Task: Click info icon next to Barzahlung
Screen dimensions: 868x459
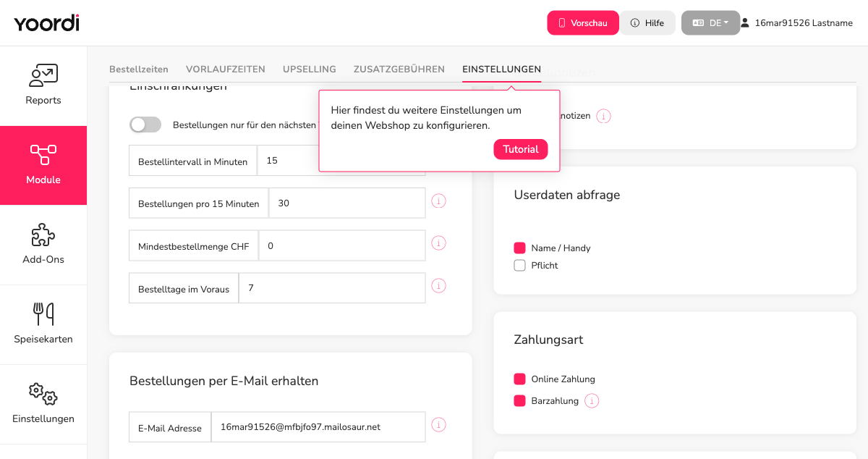Action: [592, 400]
